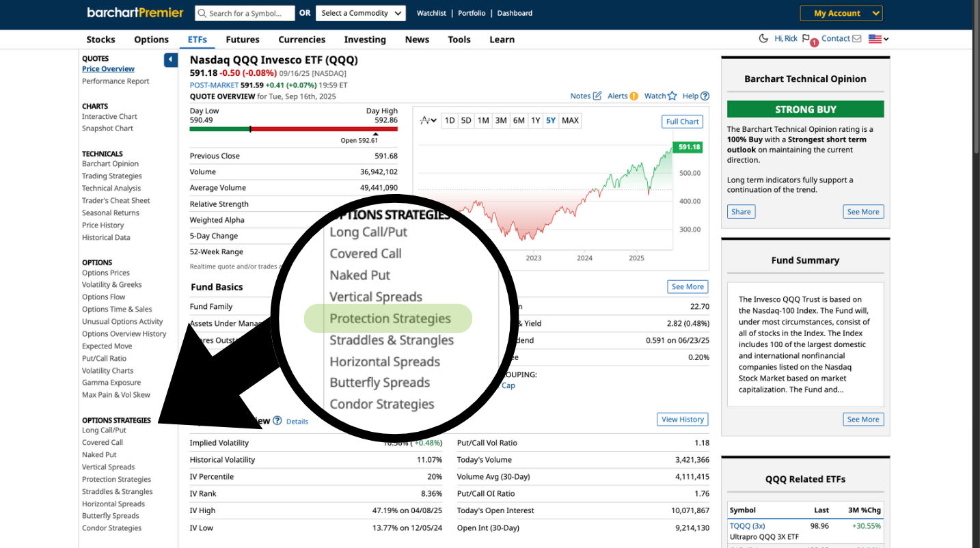The height and width of the screenshot is (548, 980).
Task: Select the 3M chart period
Action: tap(501, 121)
